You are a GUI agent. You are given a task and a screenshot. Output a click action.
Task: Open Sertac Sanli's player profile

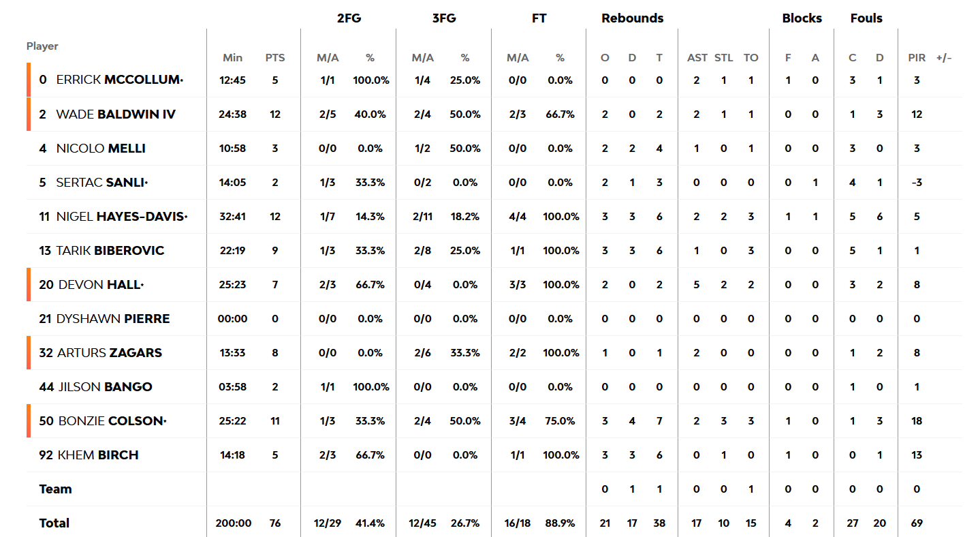(x=101, y=182)
